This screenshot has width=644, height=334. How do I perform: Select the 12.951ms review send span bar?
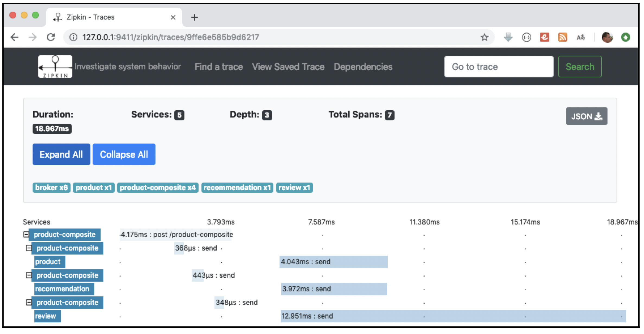[x=453, y=316]
